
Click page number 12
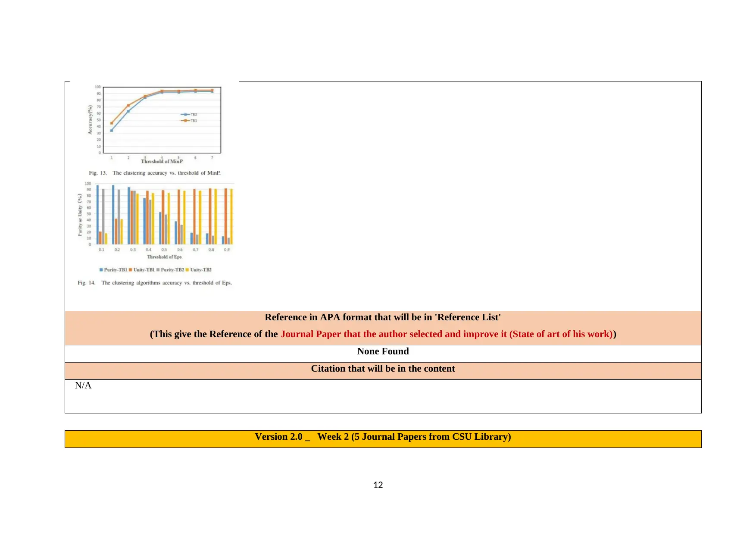378,485
